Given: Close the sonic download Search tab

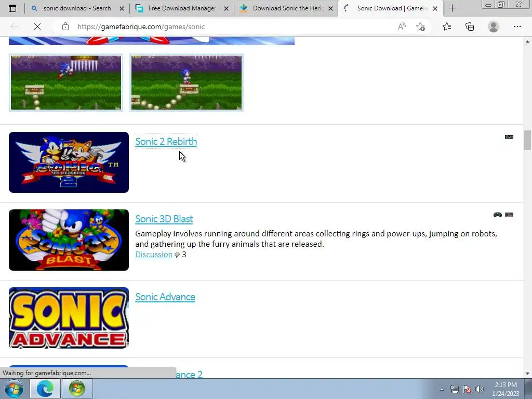Looking at the screenshot, I should point(122,8).
